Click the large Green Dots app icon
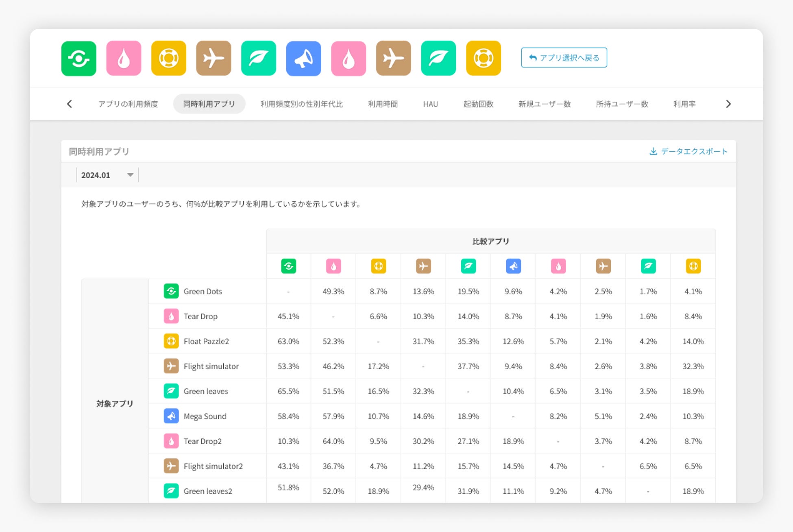 pos(79,59)
